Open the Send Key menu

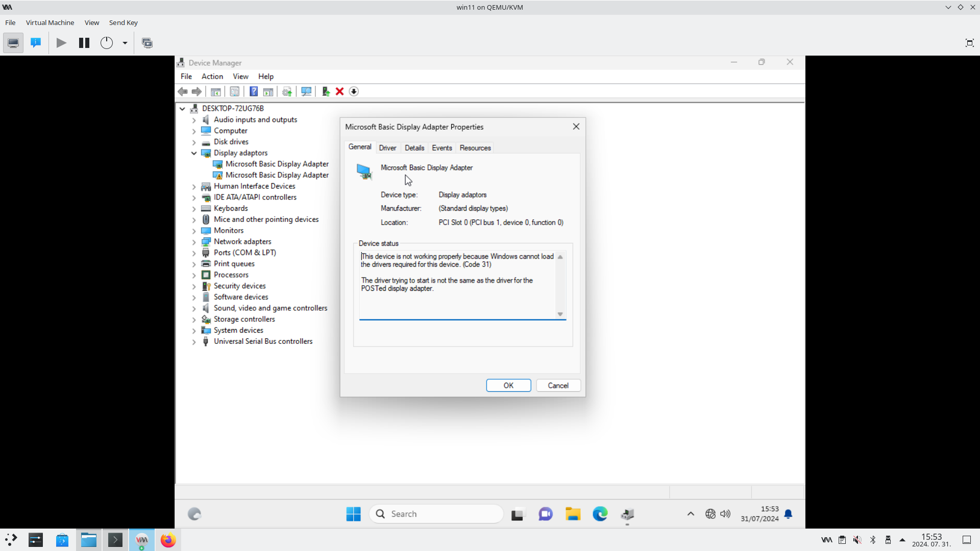pyautogui.click(x=124, y=22)
